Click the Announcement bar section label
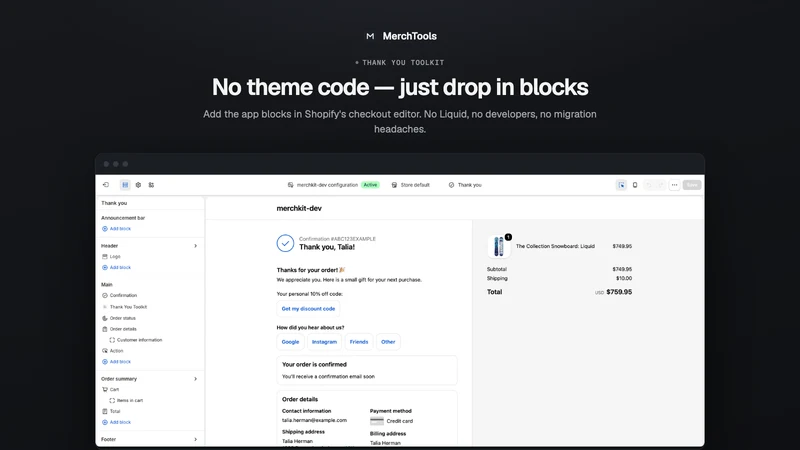This screenshot has height=450, width=800. [x=123, y=218]
